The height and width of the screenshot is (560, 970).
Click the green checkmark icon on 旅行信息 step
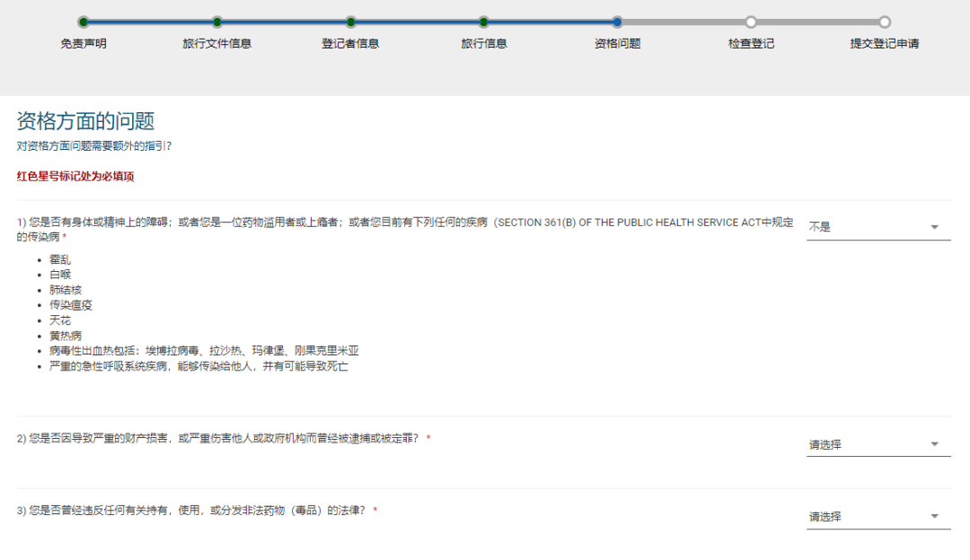[483, 20]
